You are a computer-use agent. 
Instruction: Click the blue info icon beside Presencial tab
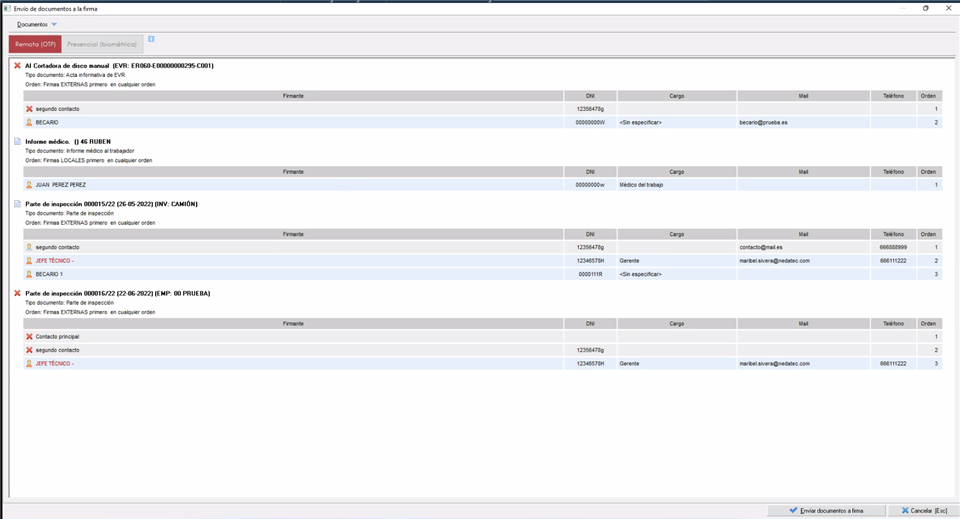click(151, 39)
